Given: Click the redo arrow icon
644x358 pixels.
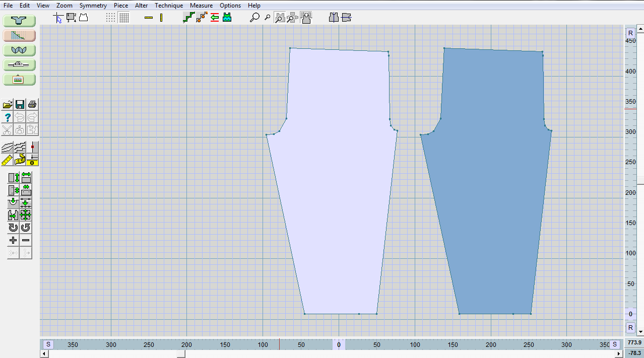Looking at the screenshot, I should 32,117.
